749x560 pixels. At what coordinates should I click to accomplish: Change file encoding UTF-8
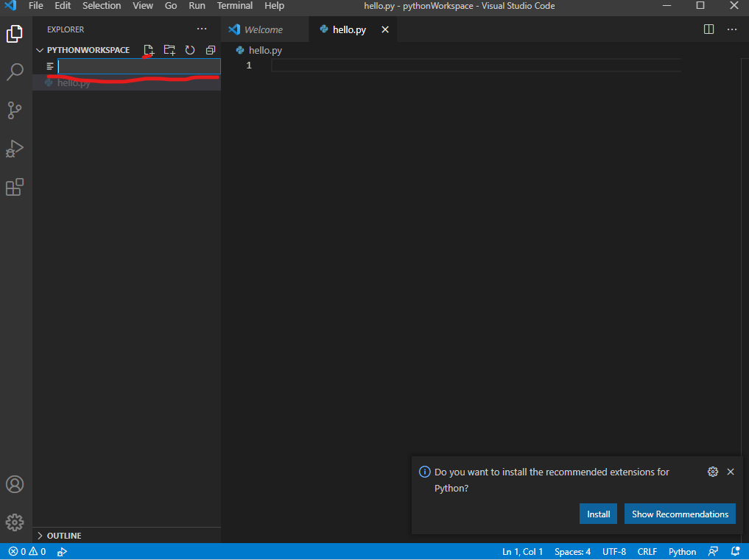[x=613, y=551]
